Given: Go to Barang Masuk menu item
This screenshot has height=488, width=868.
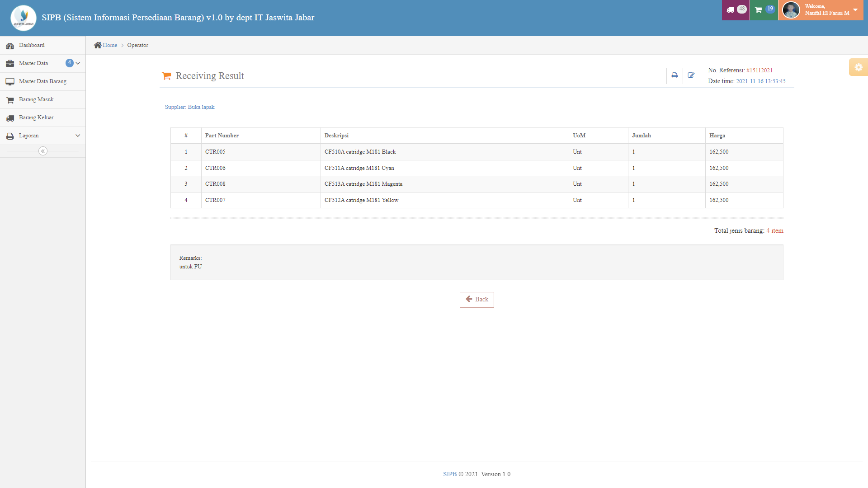Looking at the screenshot, I should tap(36, 99).
